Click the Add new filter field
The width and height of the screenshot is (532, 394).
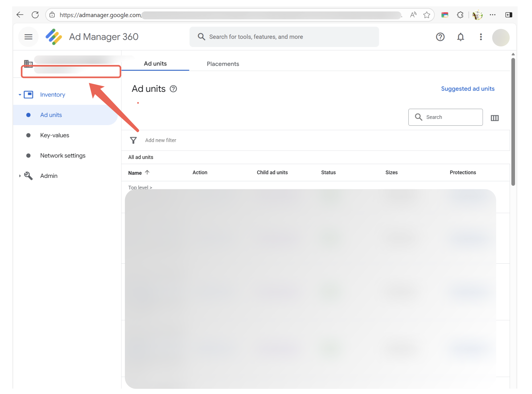(x=161, y=140)
